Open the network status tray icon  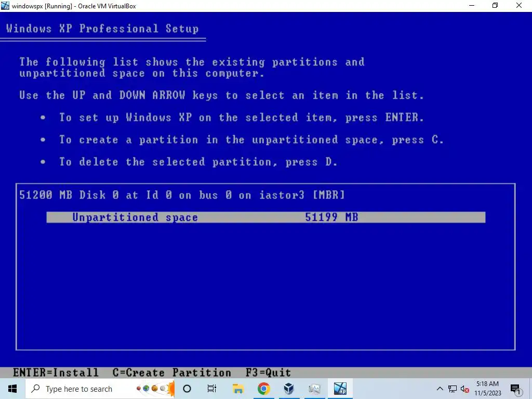coord(453,389)
